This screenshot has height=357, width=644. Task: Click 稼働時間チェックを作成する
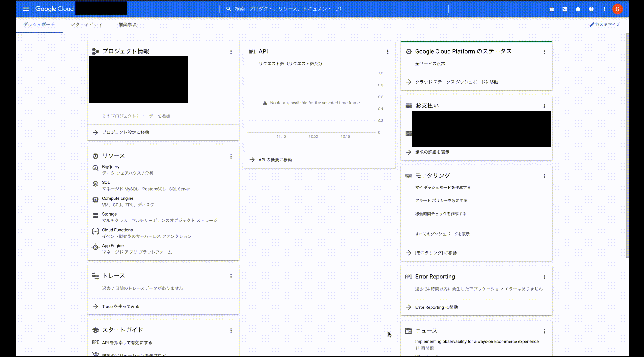point(441,214)
